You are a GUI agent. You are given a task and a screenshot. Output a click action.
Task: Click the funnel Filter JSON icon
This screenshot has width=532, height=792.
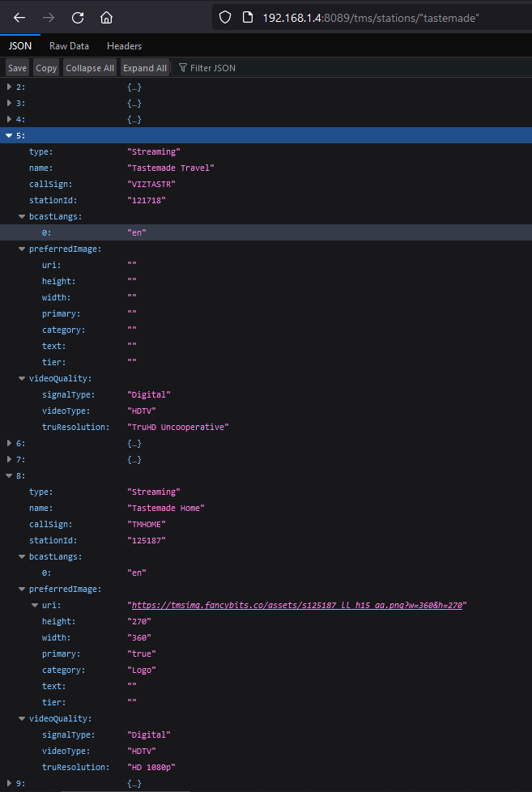183,68
